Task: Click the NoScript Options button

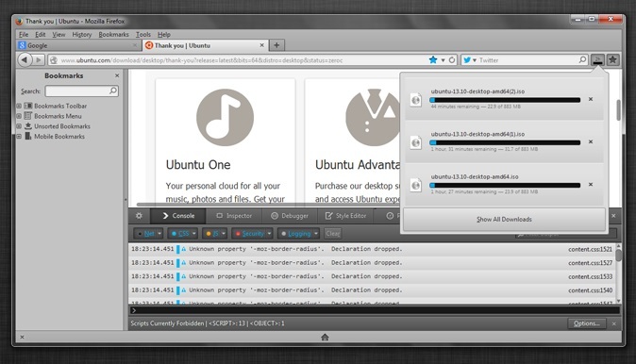Action: (x=587, y=323)
